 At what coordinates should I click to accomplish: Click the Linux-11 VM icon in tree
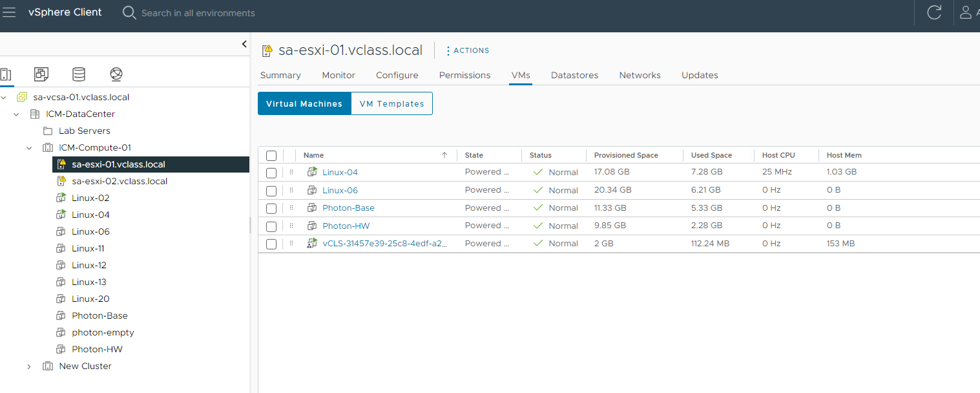[x=61, y=248]
